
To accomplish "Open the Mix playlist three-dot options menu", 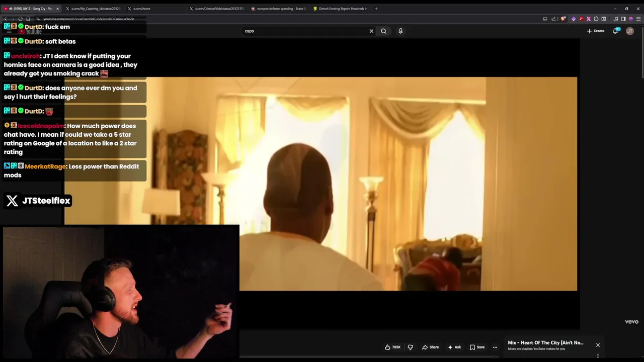I will coord(598,356).
